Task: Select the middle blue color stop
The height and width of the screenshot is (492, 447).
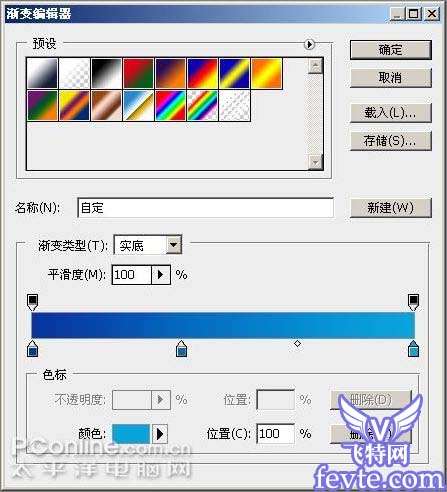Action: [181, 349]
